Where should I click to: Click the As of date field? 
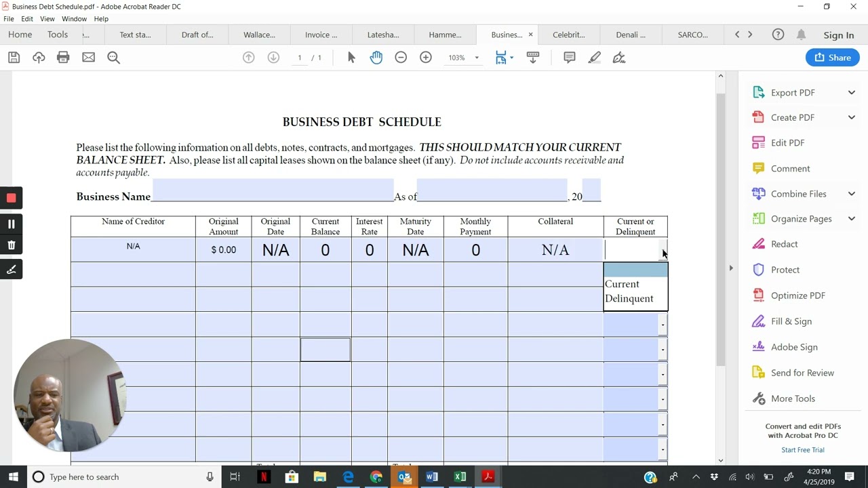(492, 190)
